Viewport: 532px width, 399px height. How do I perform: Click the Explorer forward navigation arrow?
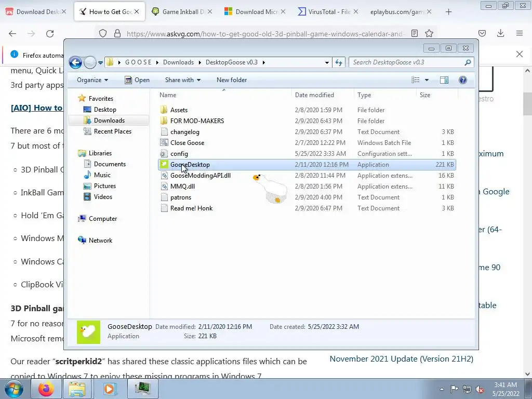coord(90,62)
